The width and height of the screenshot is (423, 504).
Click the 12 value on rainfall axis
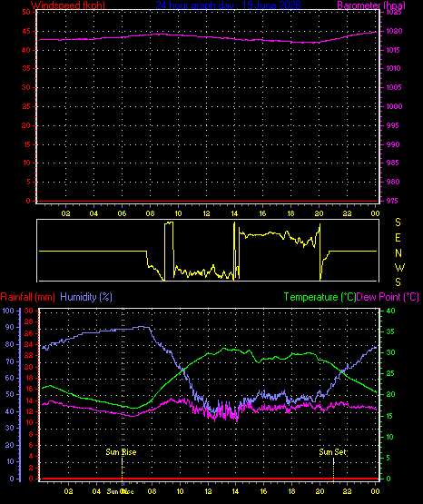click(29, 411)
